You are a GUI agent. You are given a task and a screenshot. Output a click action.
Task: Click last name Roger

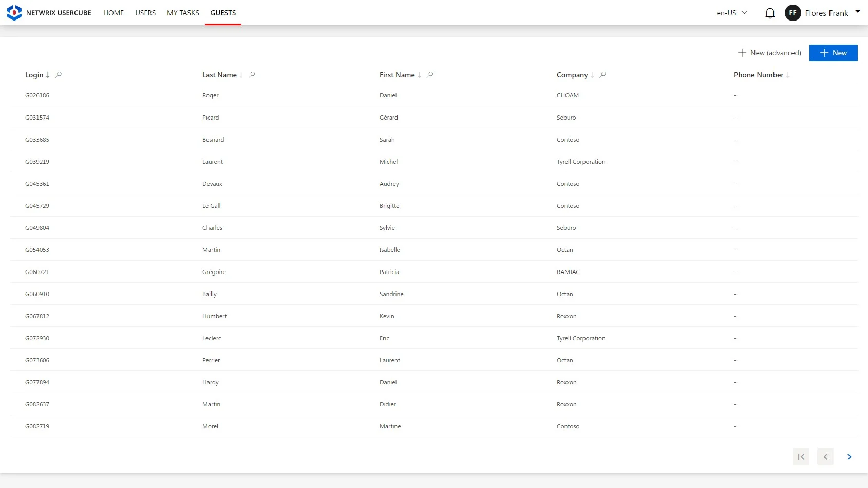211,95
